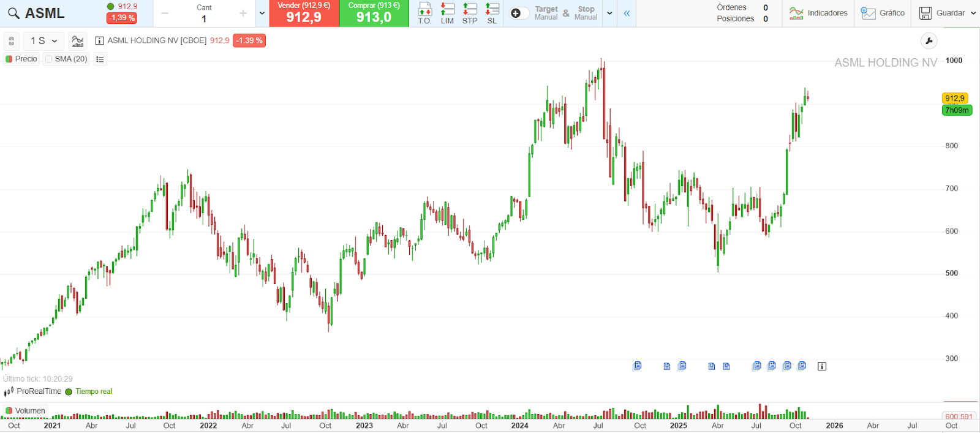Select the SL stop-limit order icon
Image resolution: width=980 pixels, height=433 pixels.
click(492, 13)
